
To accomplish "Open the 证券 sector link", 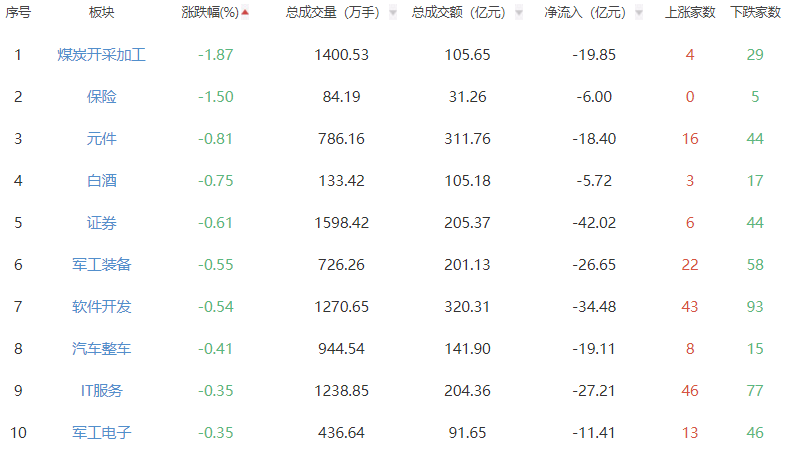I will point(101,223).
